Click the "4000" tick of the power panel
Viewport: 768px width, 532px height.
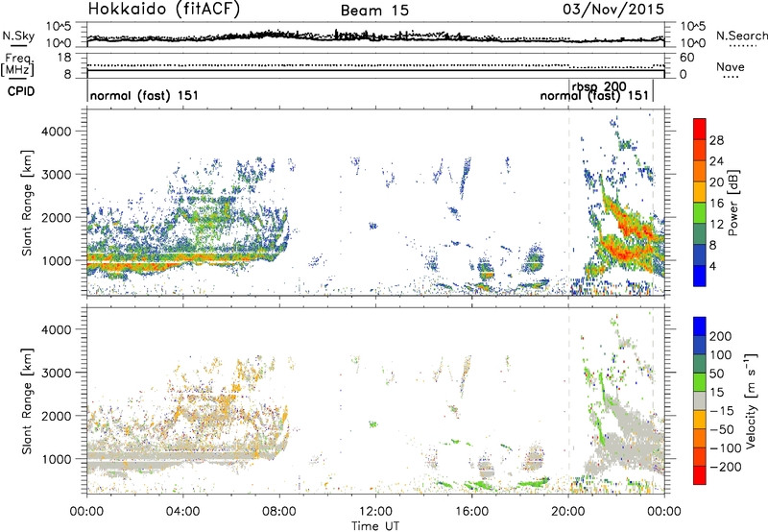[56, 132]
